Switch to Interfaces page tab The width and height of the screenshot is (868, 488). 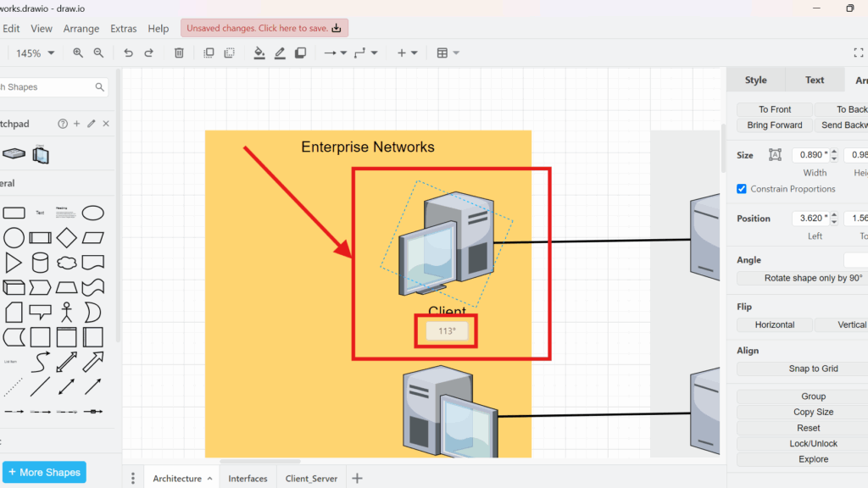pyautogui.click(x=248, y=479)
